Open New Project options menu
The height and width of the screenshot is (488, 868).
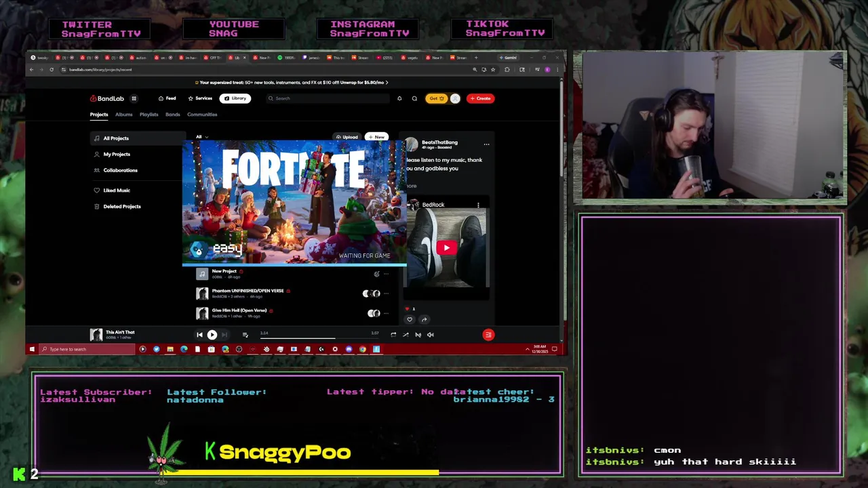point(386,274)
